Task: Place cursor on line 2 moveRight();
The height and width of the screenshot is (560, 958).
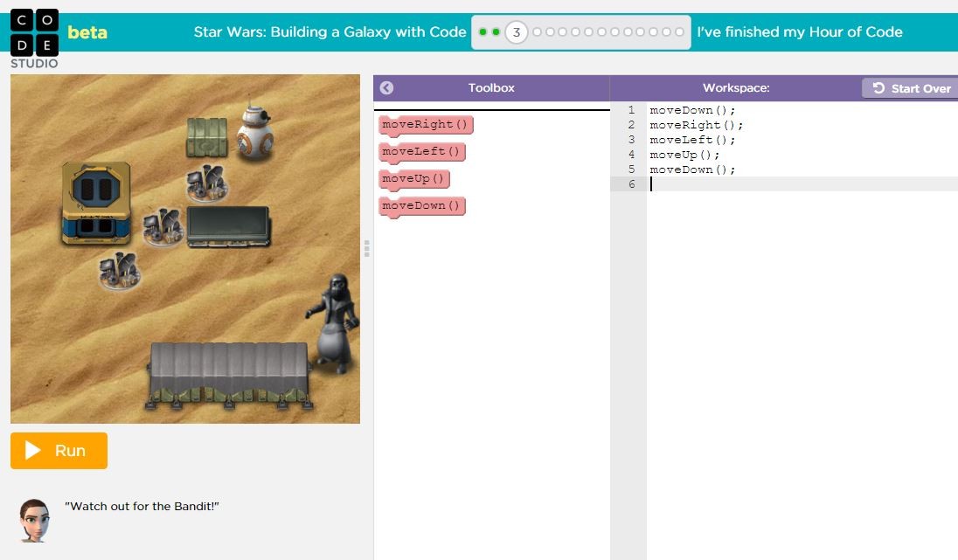Action: [696, 125]
